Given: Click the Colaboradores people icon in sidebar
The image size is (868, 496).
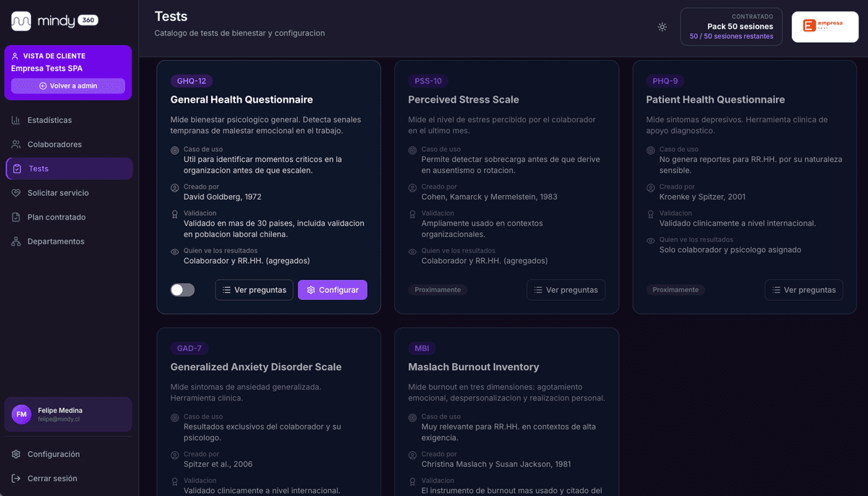Looking at the screenshot, I should [16, 145].
